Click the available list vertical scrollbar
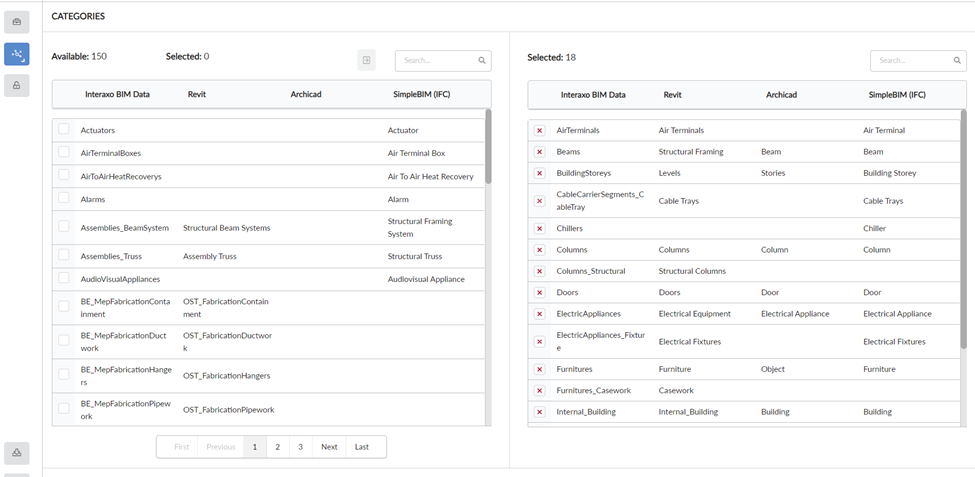The width and height of the screenshot is (975, 477). pos(488,147)
